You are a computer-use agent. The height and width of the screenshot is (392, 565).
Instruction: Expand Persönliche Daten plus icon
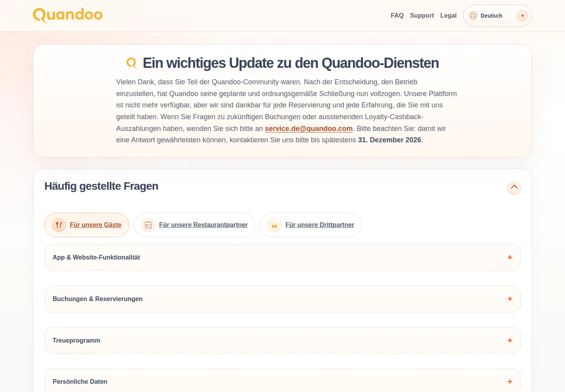tap(510, 382)
